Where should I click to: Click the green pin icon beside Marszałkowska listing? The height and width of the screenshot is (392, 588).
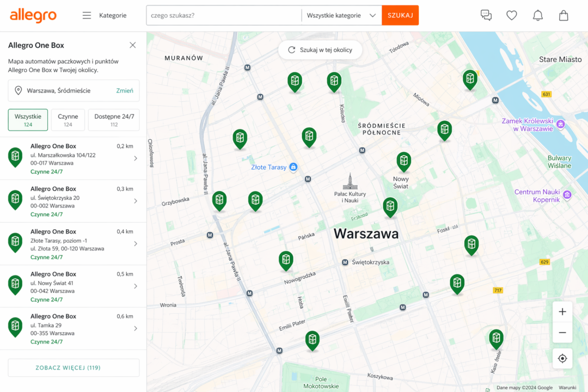click(x=15, y=157)
